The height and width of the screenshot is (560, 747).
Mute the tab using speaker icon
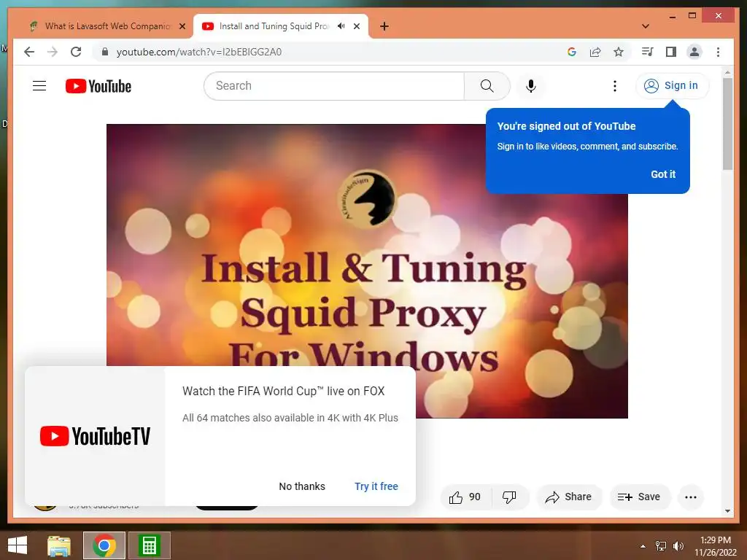pyautogui.click(x=341, y=26)
